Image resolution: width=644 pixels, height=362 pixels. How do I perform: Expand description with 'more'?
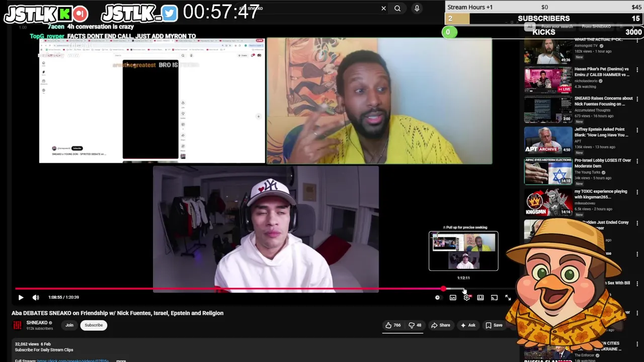point(121,360)
